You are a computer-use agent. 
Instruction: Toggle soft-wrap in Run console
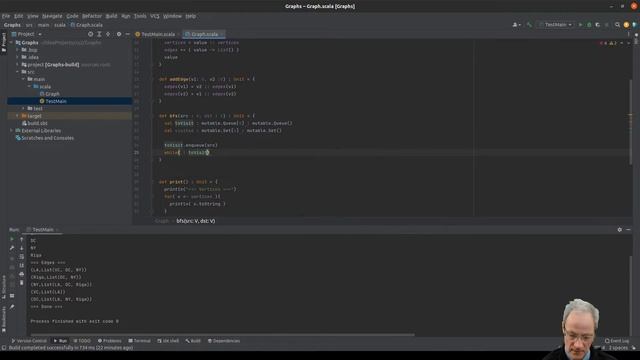tap(22, 257)
